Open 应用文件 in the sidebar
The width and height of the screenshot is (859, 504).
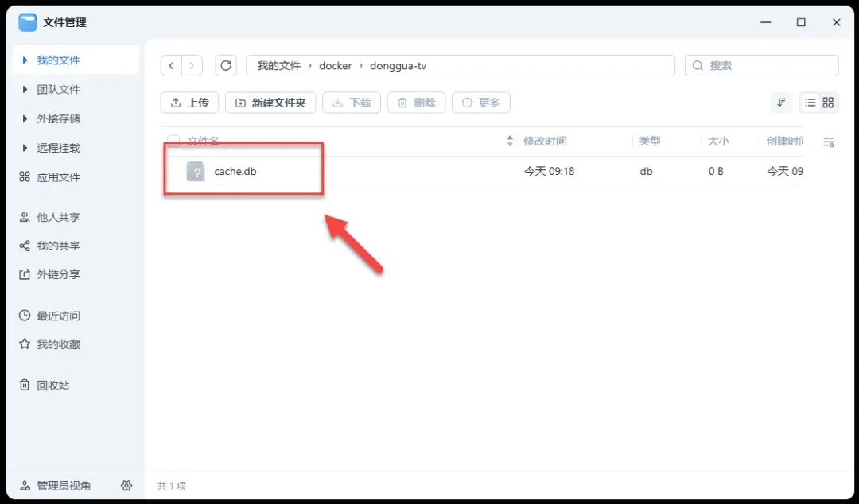click(x=58, y=177)
